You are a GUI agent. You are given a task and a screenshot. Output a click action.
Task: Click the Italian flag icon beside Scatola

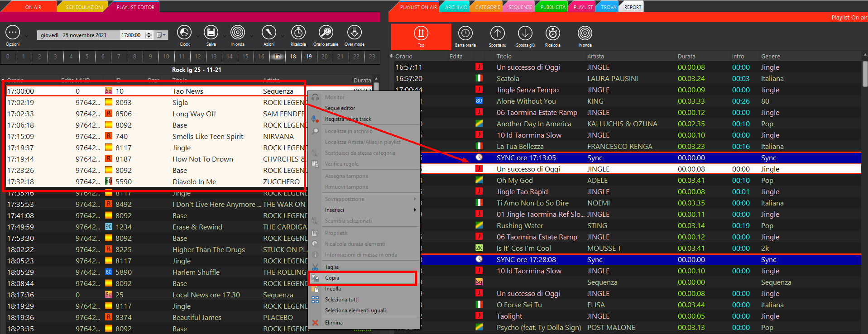point(479,78)
